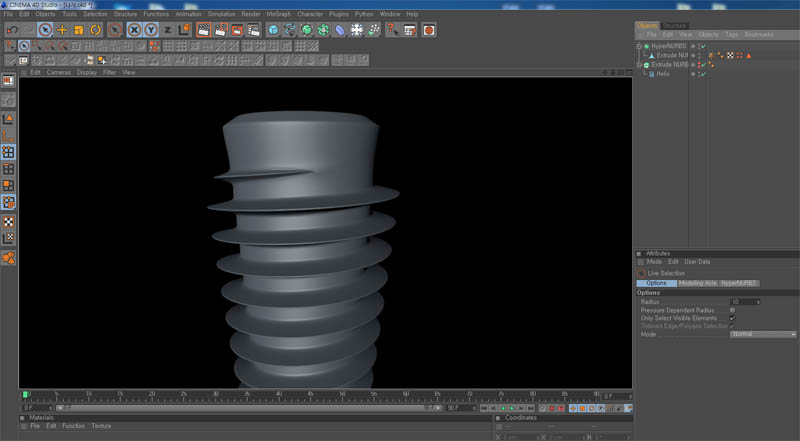Select the HyperNURBS object row
Image resolution: width=800 pixels, height=441 pixels.
pos(668,46)
